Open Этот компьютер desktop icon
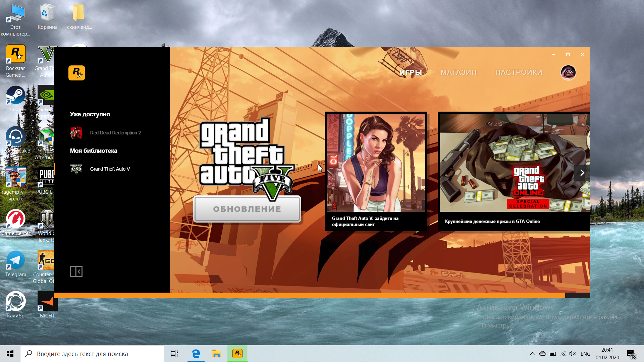Viewport: 644px width, 362px height. (15, 20)
